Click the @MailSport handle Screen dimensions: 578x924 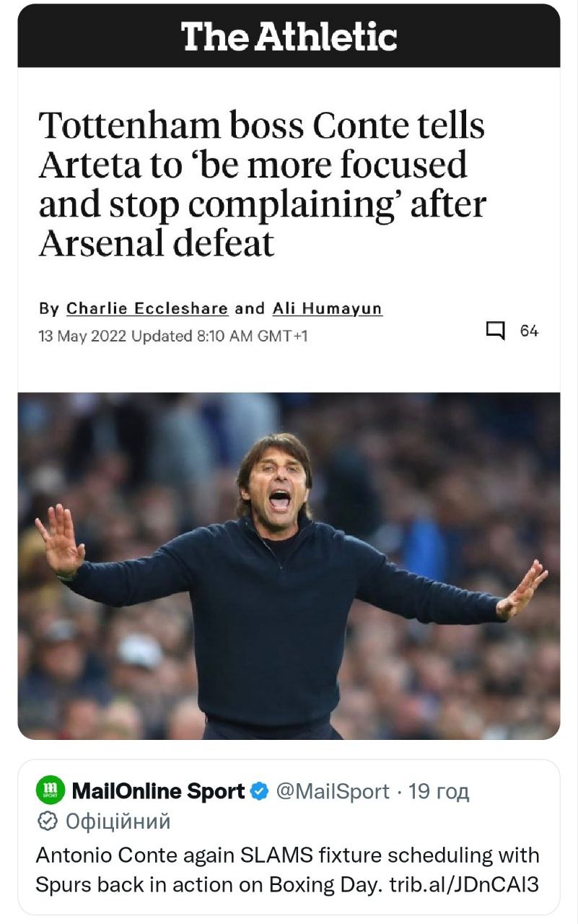(333, 791)
